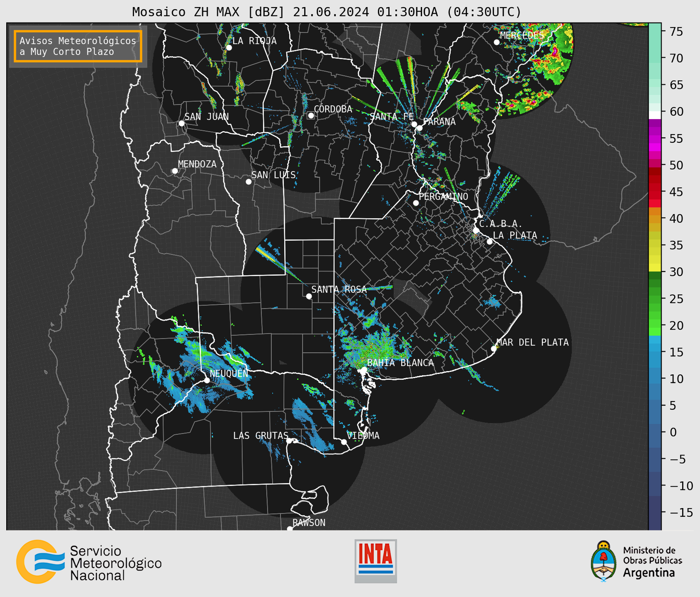This screenshot has height=597, width=700.
Task: Click the INTA logo
Action: pos(376,561)
